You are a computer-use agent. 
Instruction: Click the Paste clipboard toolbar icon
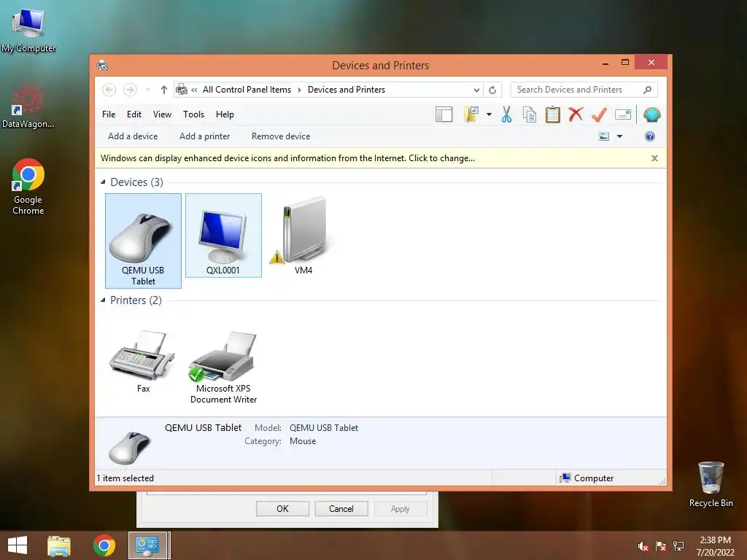(553, 114)
